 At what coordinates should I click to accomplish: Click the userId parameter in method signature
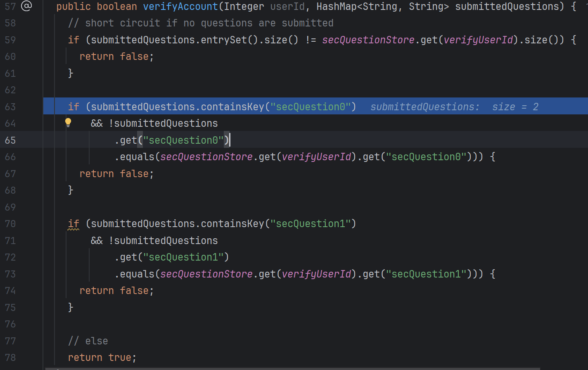287,7
